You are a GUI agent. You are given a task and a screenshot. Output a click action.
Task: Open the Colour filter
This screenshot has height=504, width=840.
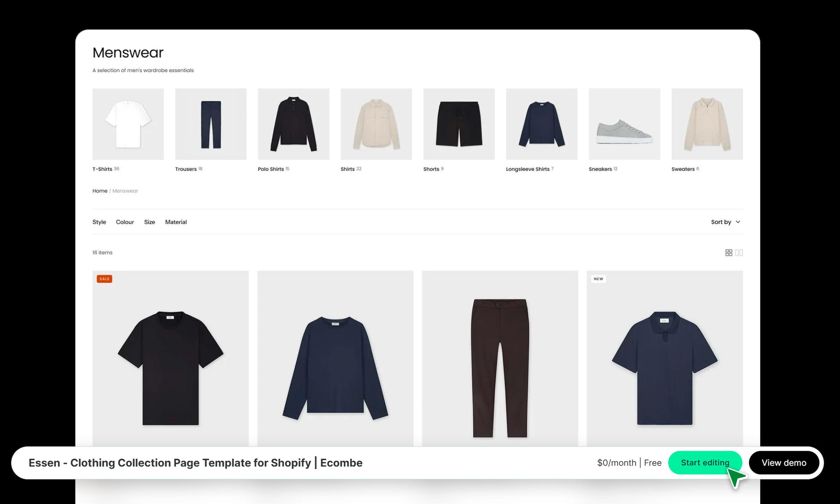pos(125,222)
